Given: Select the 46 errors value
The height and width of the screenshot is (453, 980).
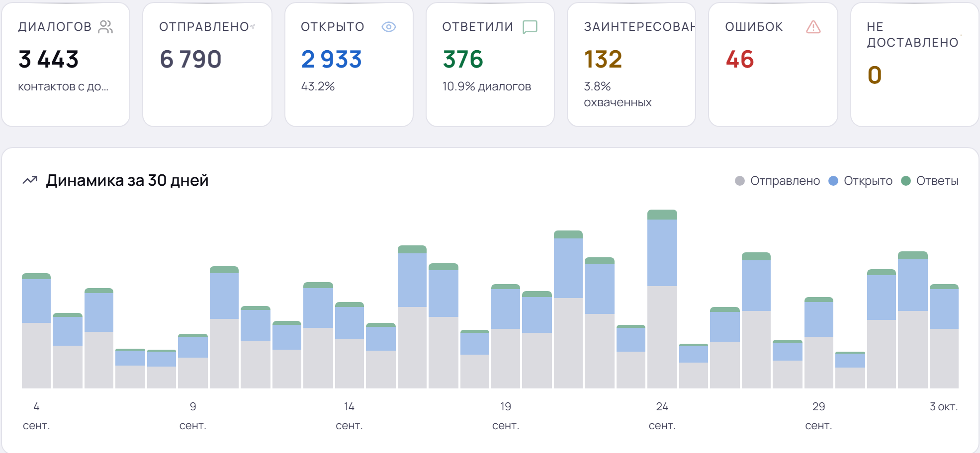Looking at the screenshot, I should pos(740,60).
